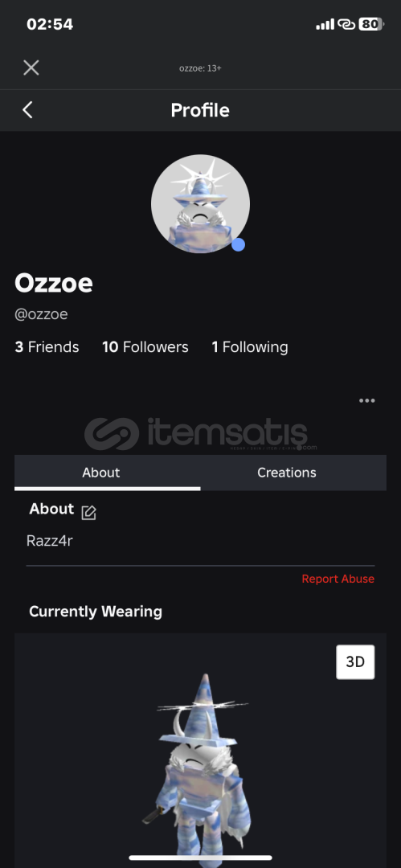Image resolution: width=401 pixels, height=868 pixels.
Task: Tap the blue online status dot
Action: coord(238,244)
